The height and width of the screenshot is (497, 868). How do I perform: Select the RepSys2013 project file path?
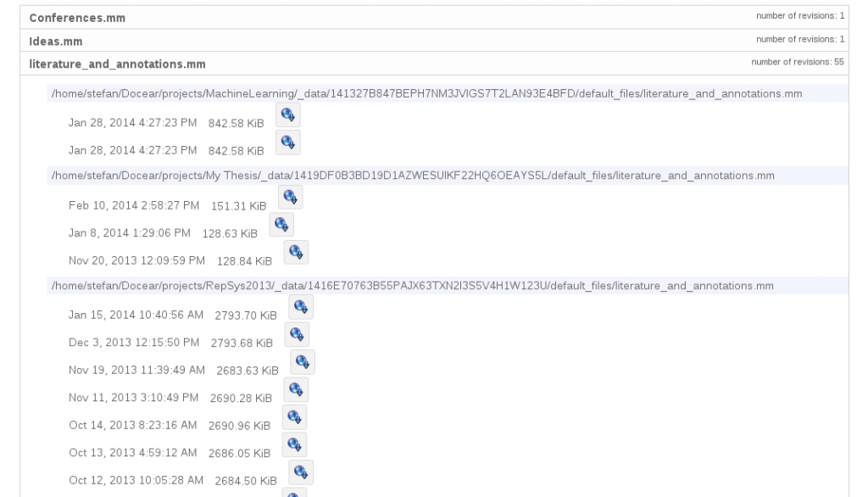click(413, 286)
